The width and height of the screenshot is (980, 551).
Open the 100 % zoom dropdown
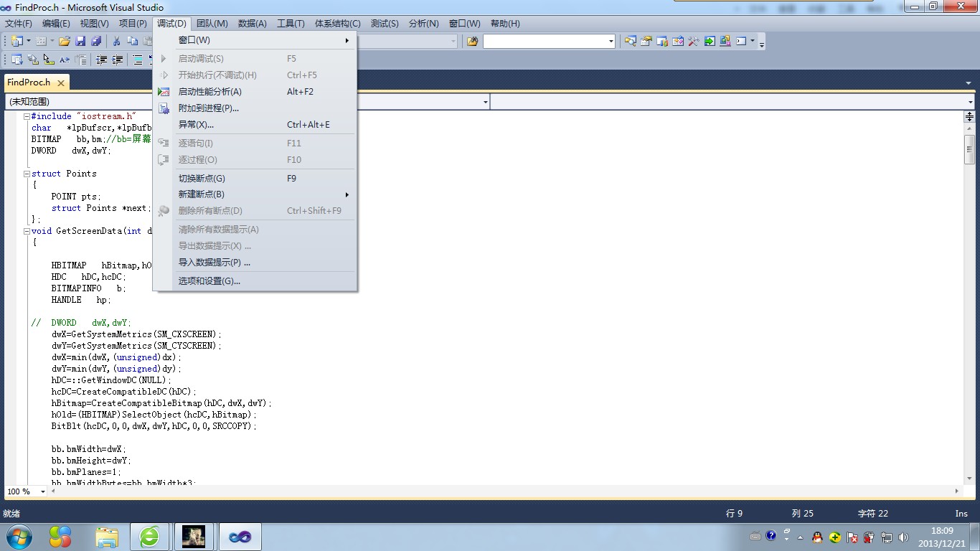tap(43, 491)
